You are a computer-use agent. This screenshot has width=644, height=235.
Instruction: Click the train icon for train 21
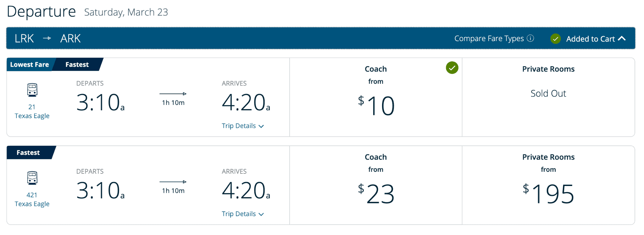32,90
